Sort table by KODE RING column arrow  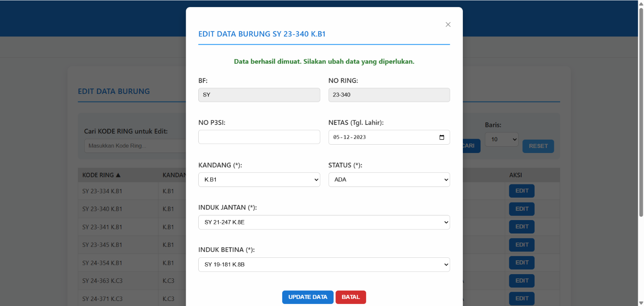point(118,175)
